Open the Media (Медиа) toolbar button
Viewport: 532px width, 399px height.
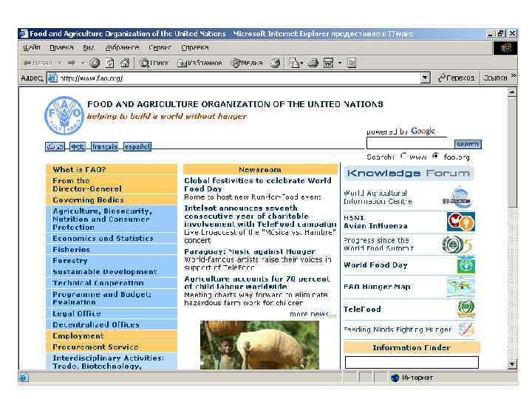point(247,63)
